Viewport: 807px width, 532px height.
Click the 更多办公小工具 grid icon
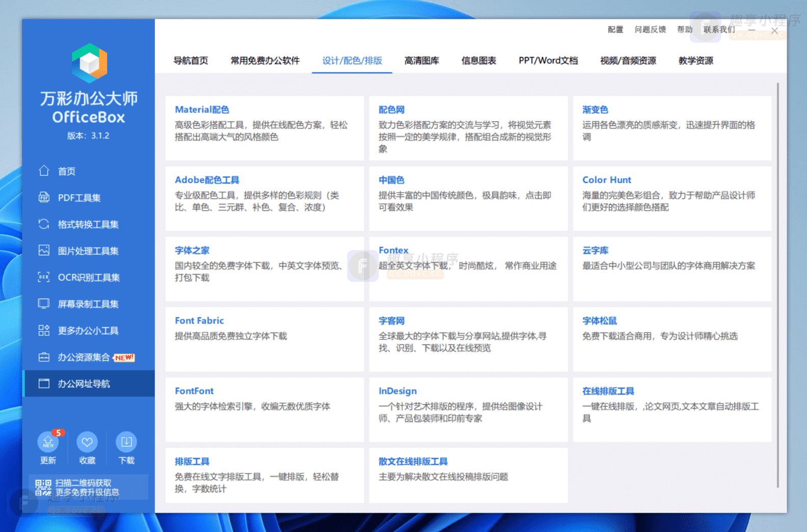[44, 330]
